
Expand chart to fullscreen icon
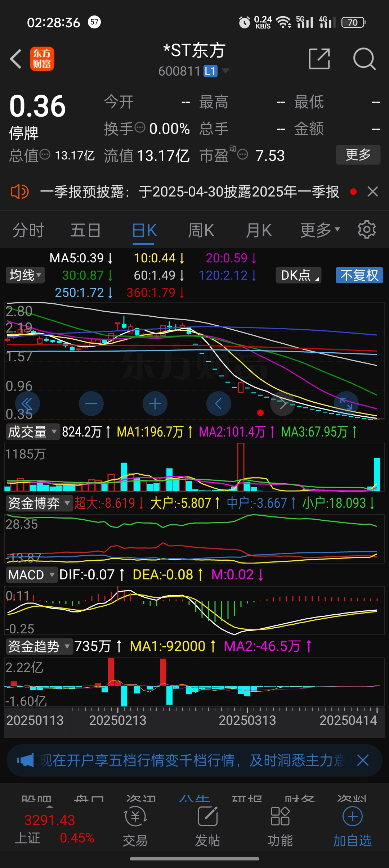click(x=346, y=404)
